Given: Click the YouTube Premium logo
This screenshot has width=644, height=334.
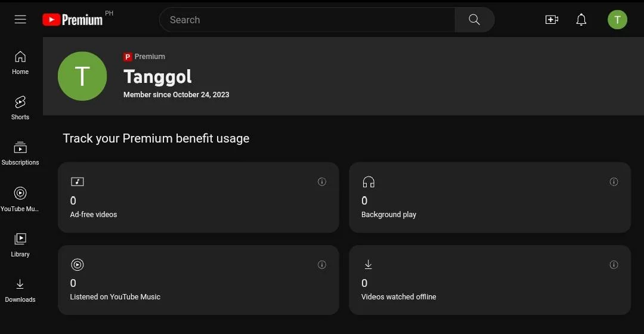Looking at the screenshot, I should click(72, 20).
